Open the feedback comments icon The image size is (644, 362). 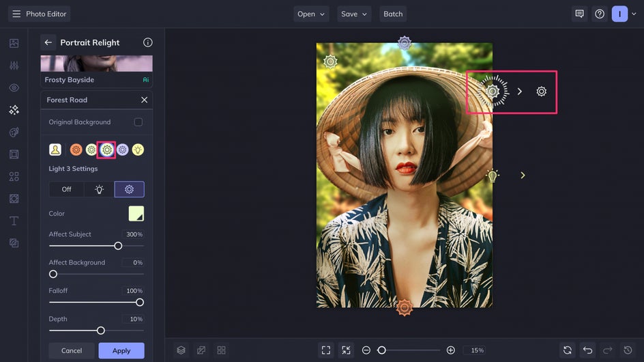click(x=579, y=14)
